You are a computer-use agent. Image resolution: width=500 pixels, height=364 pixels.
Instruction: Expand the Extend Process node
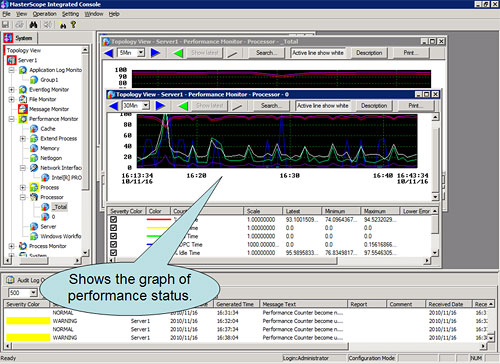pos(23,138)
